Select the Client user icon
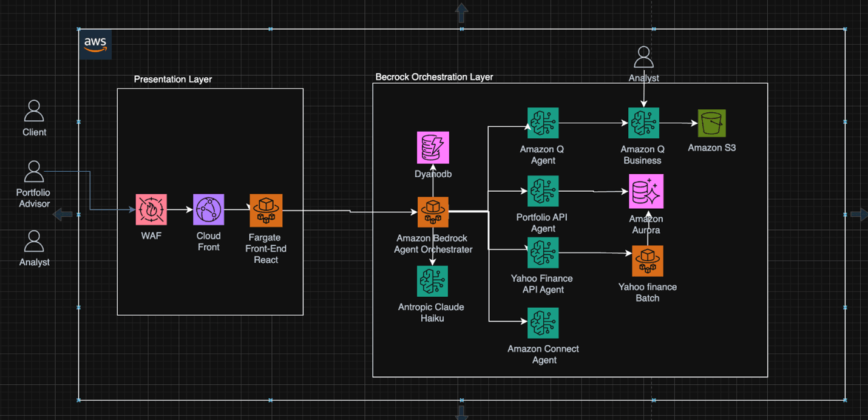Viewport: 868px width, 420px height. click(x=34, y=111)
